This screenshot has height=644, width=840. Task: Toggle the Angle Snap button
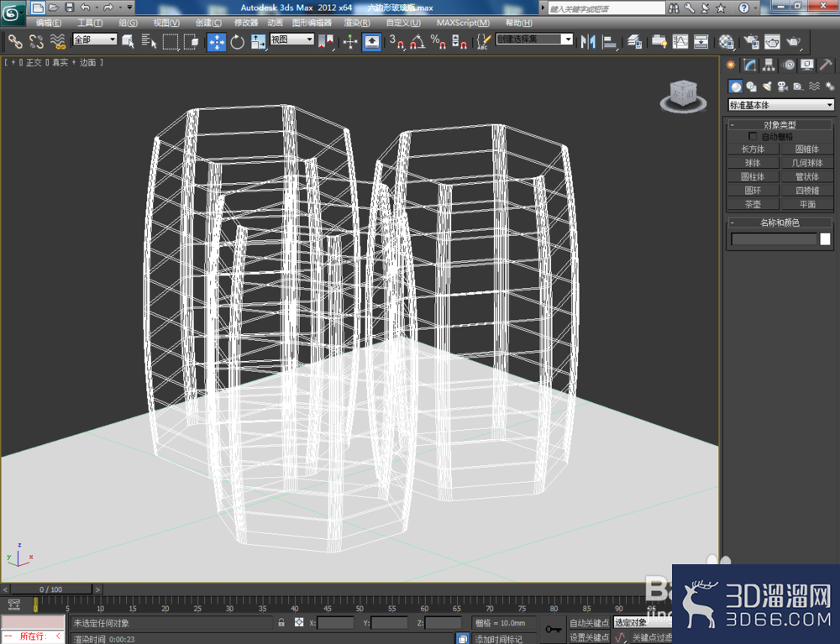point(417,42)
